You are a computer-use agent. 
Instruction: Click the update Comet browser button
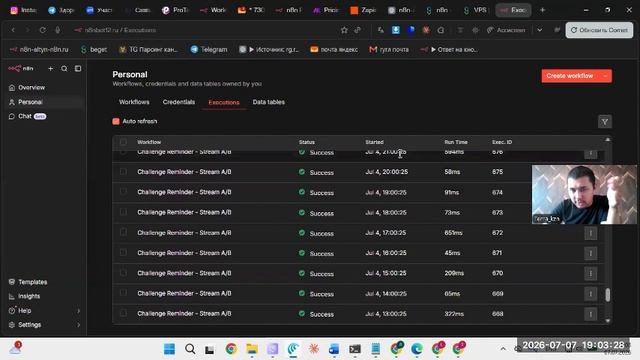click(599, 30)
